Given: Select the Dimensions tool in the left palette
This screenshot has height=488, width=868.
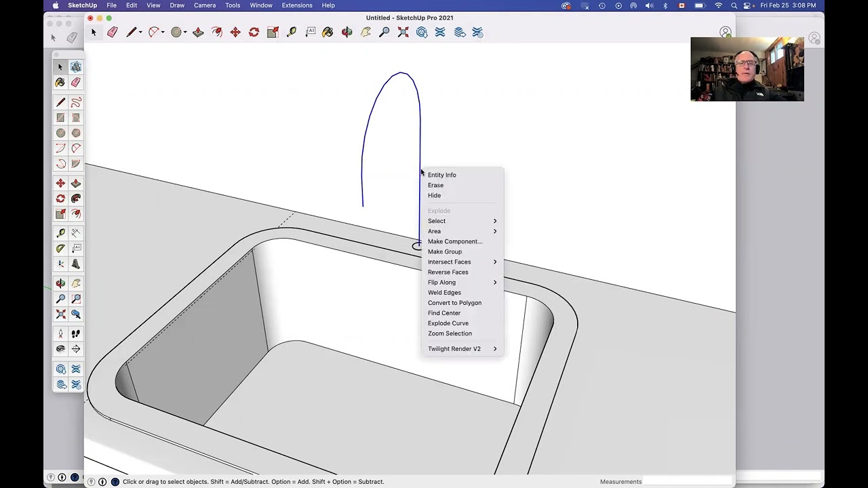Looking at the screenshot, I should 76,233.
